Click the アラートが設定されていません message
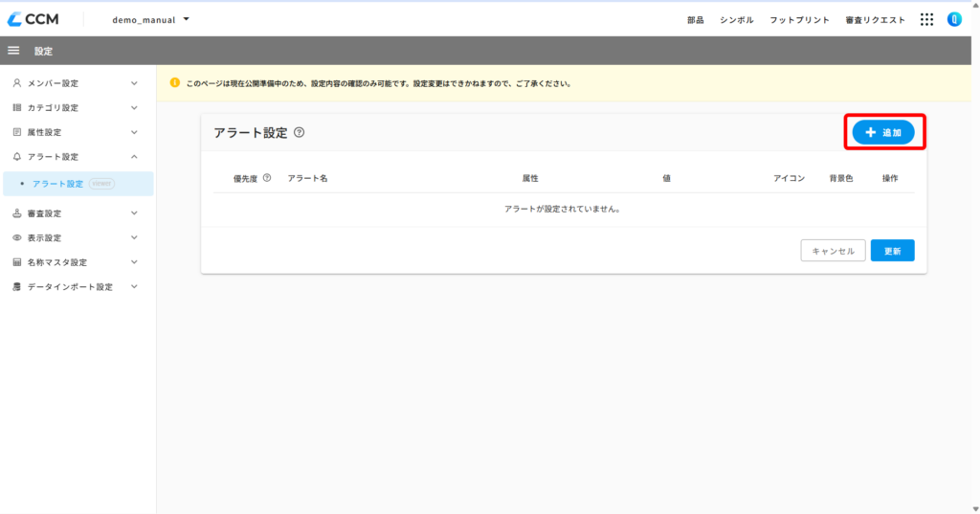 click(563, 209)
